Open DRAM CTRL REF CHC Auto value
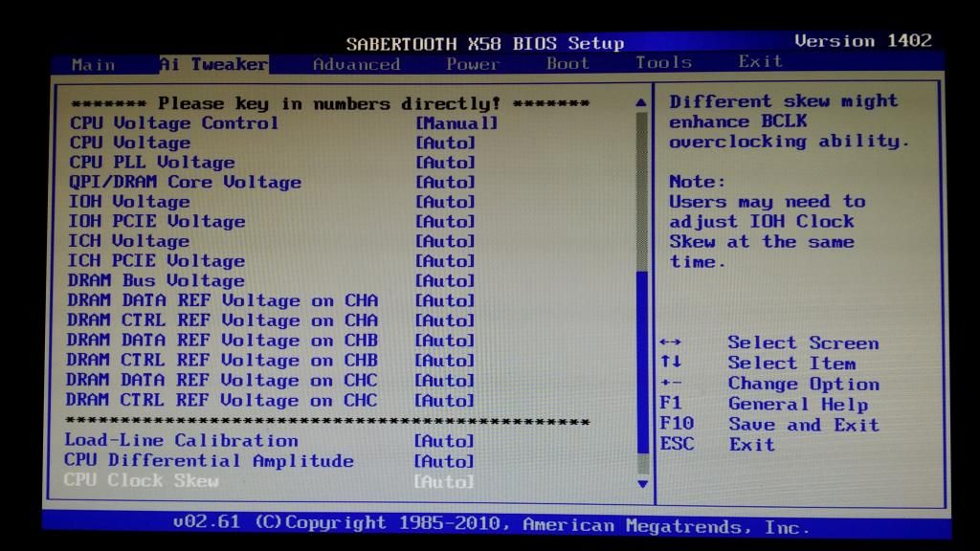 [x=444, y=401]
